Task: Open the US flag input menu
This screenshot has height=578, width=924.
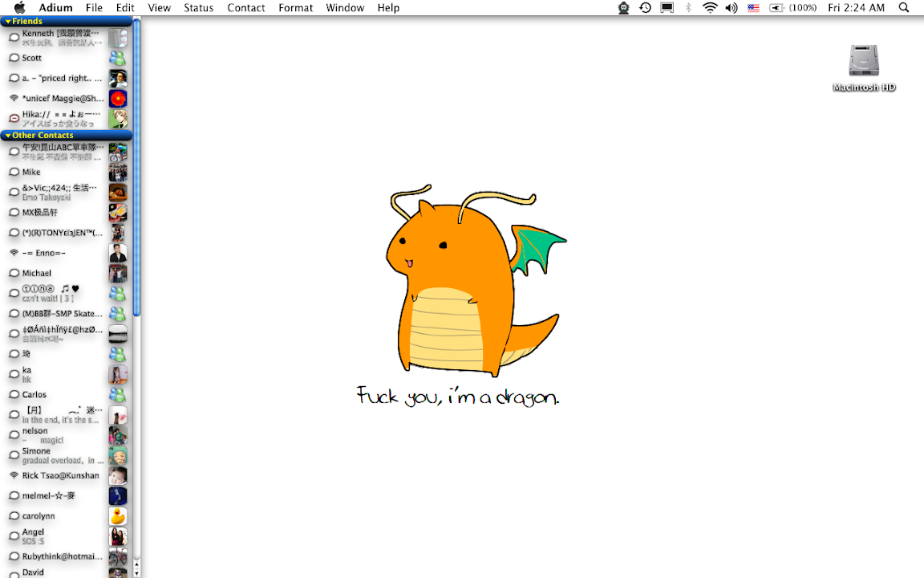Action: (753, 8)
